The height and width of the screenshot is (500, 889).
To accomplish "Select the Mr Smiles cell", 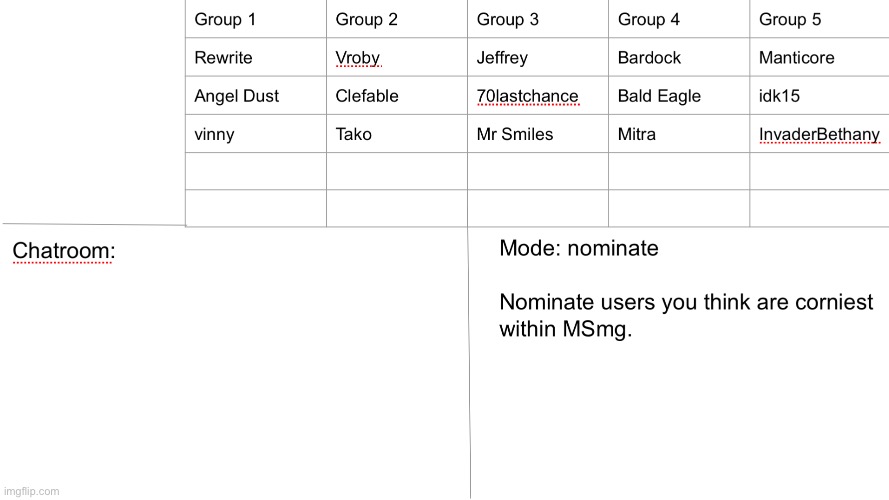I will 538,134.
